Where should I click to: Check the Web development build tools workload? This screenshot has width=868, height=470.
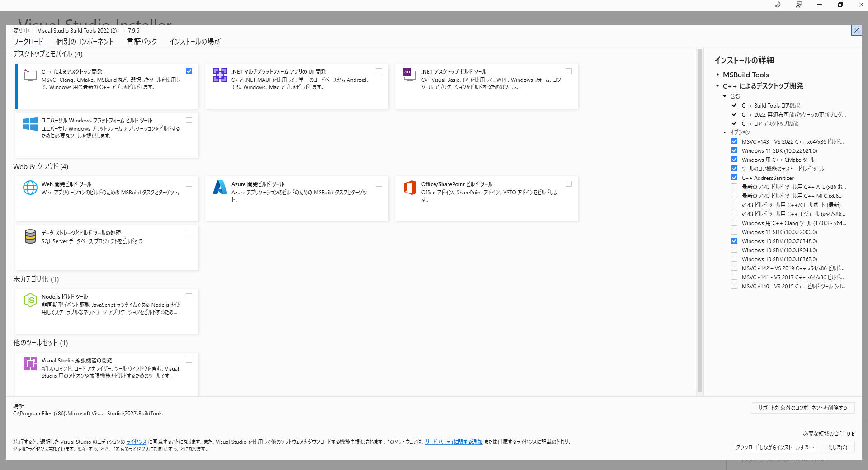(189, 183)
